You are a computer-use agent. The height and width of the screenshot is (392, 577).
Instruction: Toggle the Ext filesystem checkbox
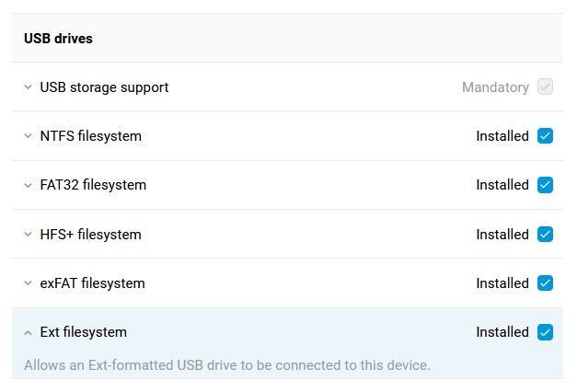545,332
